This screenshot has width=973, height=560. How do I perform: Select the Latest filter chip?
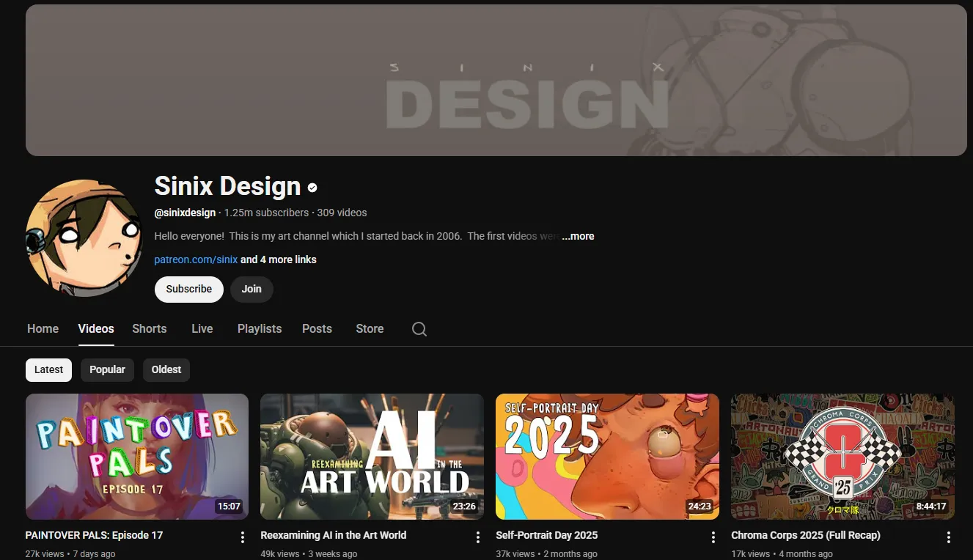(48, 369)
